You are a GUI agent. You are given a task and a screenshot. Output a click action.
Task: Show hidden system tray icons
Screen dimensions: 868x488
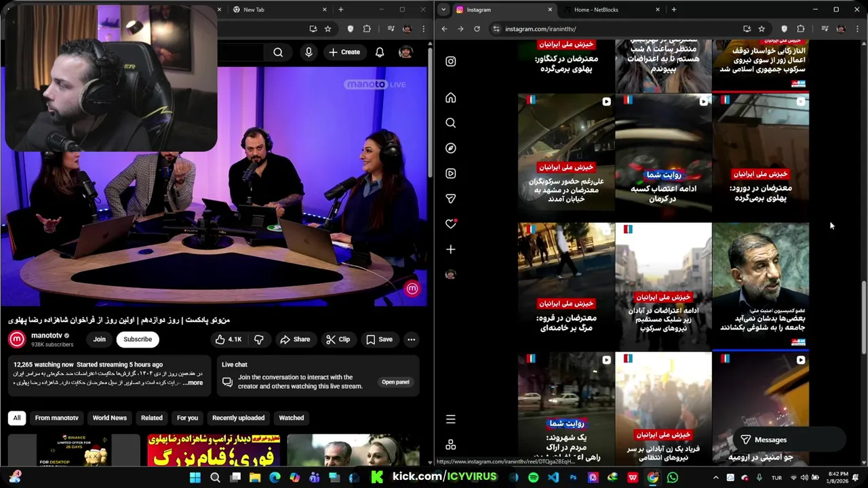(715, 478)
